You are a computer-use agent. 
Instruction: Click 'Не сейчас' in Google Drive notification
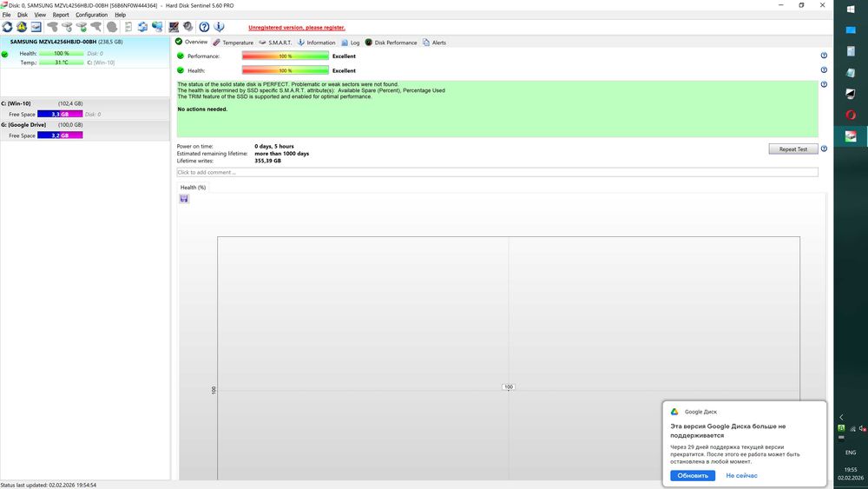pos(741,475)
